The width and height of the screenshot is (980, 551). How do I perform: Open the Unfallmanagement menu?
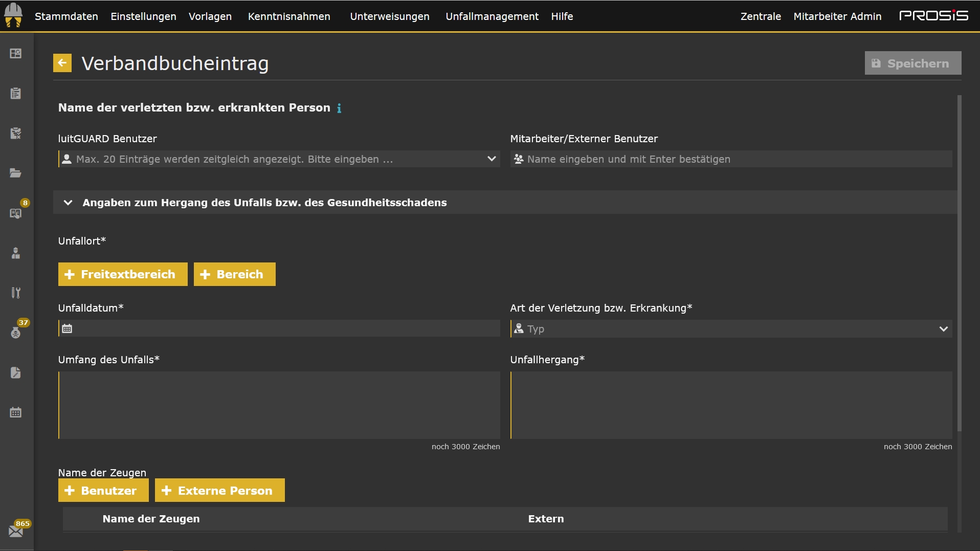pos(492,16)
